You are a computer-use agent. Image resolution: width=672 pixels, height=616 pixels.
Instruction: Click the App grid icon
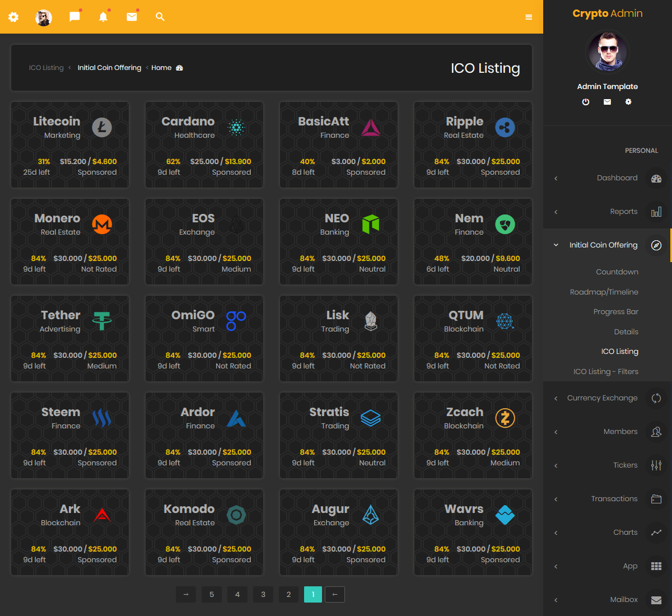pyautogui.click(x=656, y=566)
